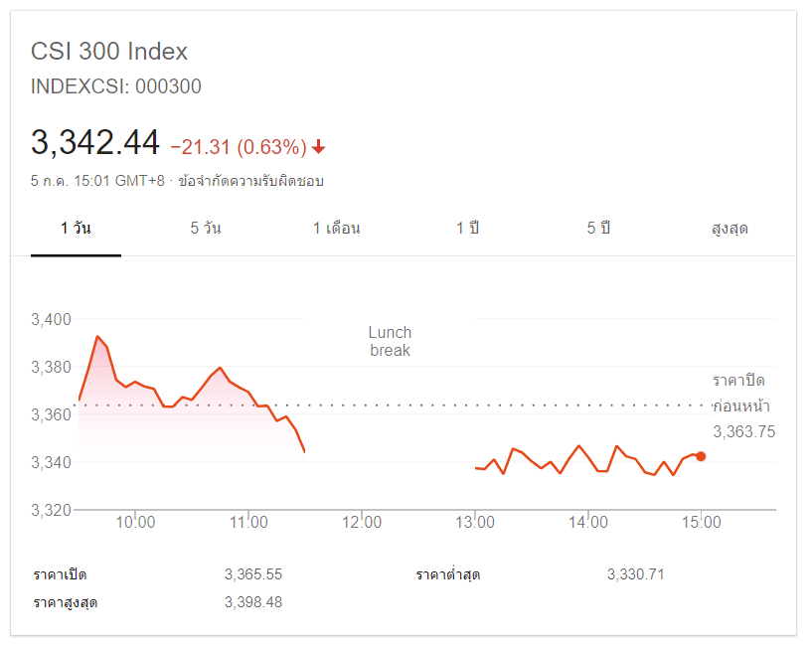The width and height of the screenshot is (812, 649).
Task: Click the CSI 300 Index title
Action: click(109, 52)
